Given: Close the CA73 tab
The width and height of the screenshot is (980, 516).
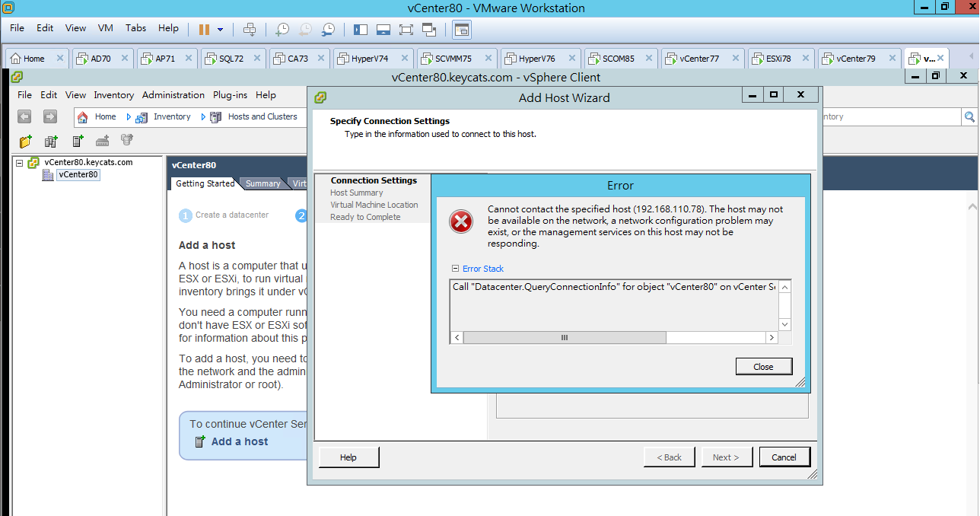Looking at the screenshot, I should click(323, 58).
